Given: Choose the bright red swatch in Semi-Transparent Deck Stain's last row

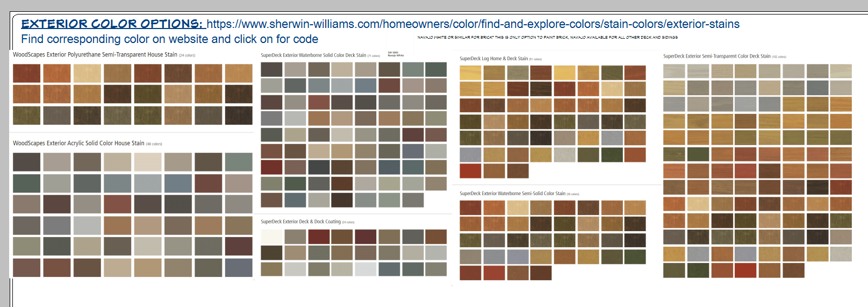Looking at the screenshot, I should pos(745,270).
